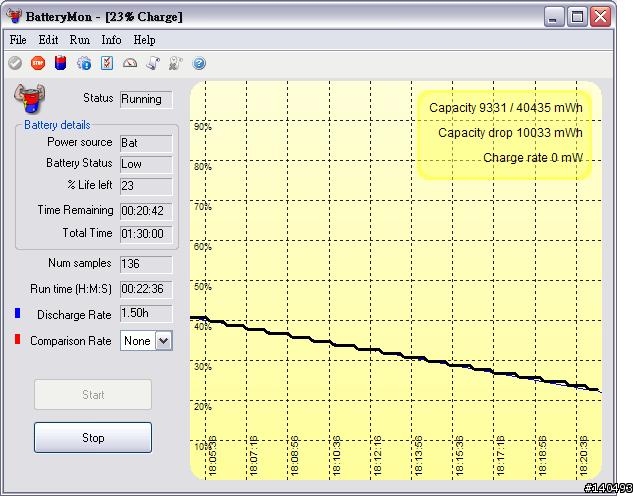The width and height of the screenshot is (640, 496).
Task: Click the 90% axis label on graph
Action: point(203,127)
